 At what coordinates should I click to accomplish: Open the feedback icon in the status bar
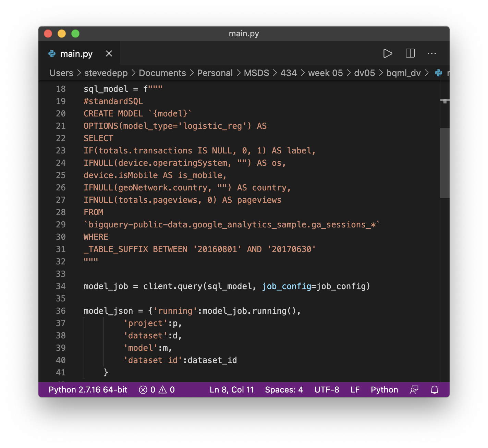click(x=414, y=390)
